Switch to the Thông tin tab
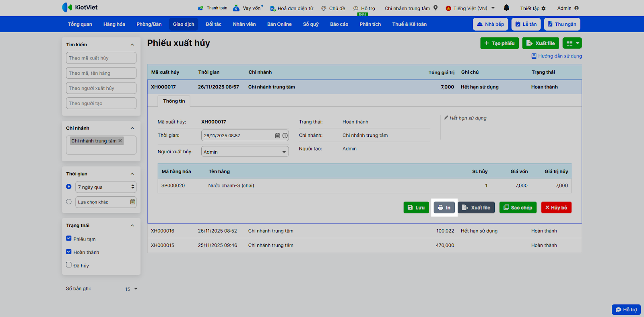The height and width of the screenshot is (317, 644). (x=174, y=101)
